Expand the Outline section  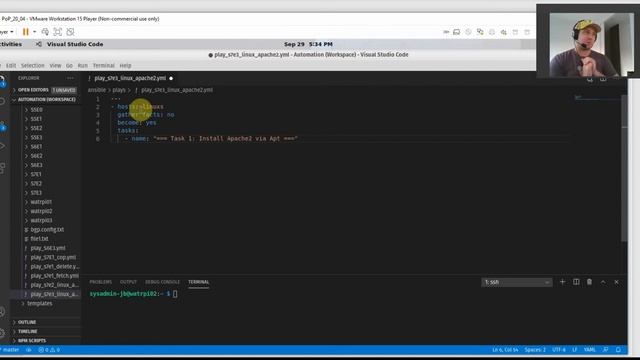click(27, 322)
